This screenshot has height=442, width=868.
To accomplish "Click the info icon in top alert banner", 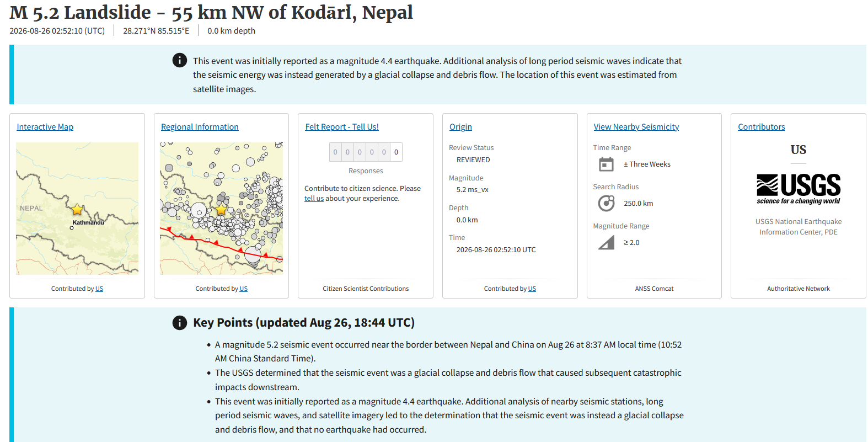I will tap(180, 60).
